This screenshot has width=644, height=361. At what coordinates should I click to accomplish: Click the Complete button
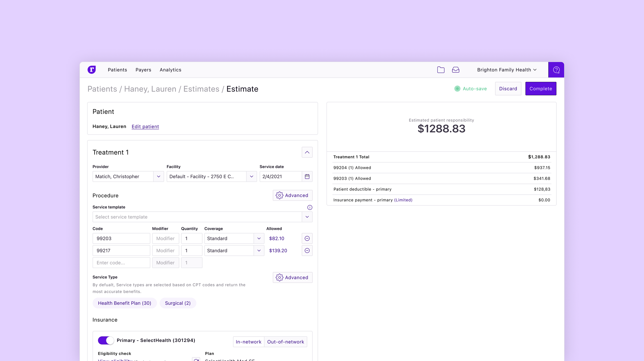point(540,89)
